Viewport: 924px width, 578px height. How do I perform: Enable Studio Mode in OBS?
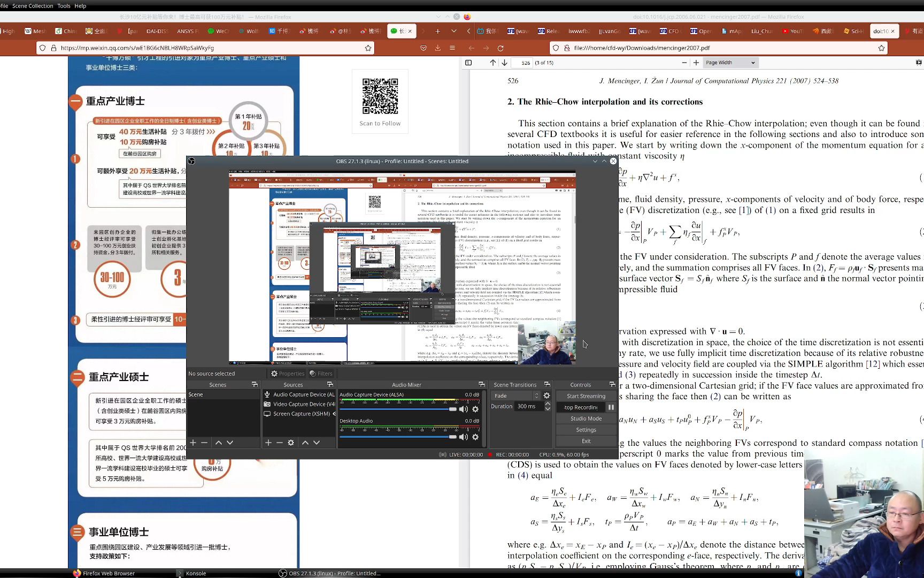(586, 419)
